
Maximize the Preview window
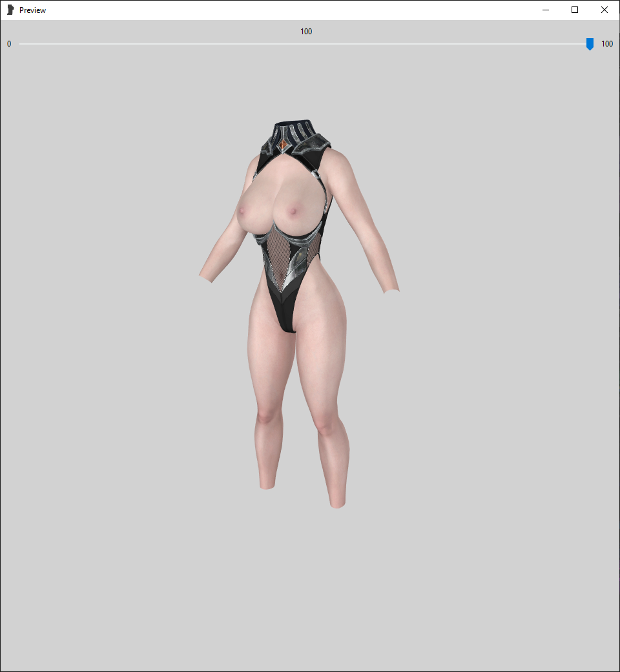[575, 10]
